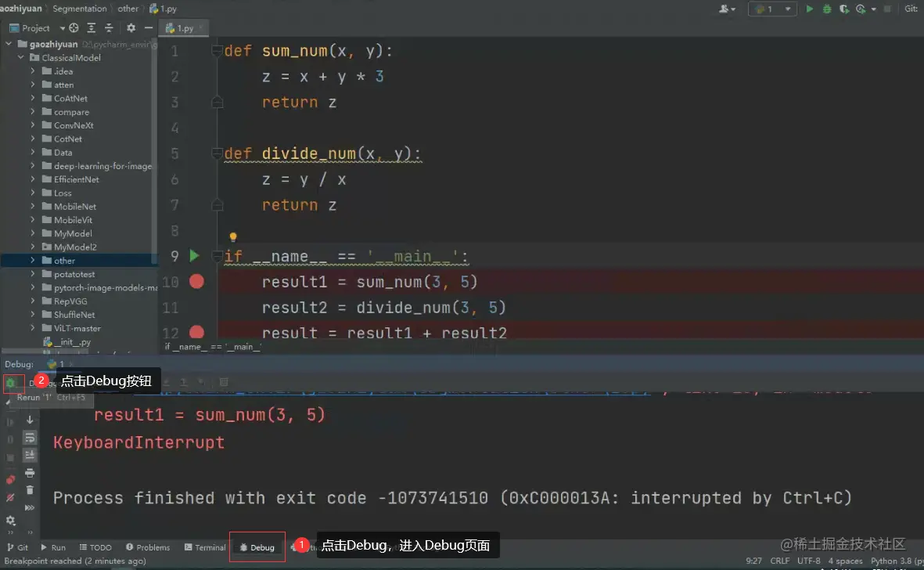Expand the CoAtNet folder chevron
Viewport: 924px width, 570px height.
point(32,98)
